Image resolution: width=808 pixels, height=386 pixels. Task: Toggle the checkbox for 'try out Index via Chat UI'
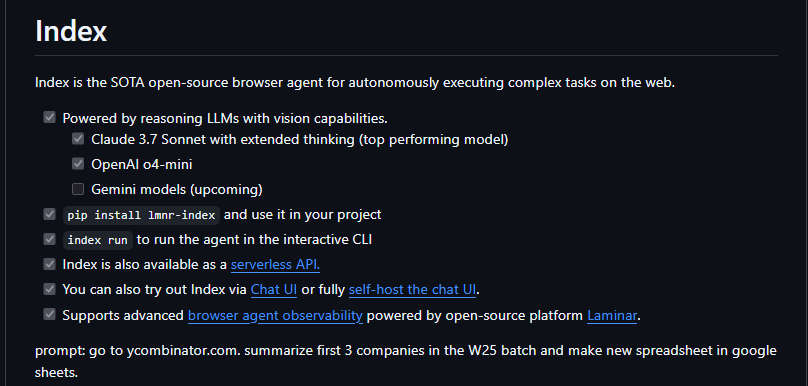click(49, 289)
